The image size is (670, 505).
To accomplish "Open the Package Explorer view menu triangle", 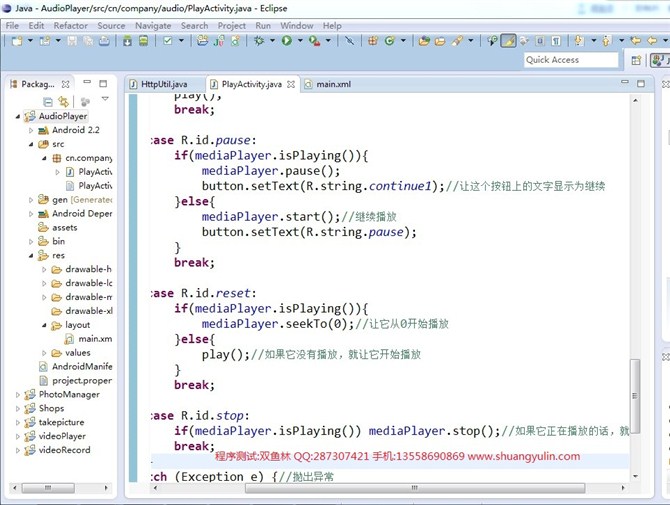I will pos(105,99).
